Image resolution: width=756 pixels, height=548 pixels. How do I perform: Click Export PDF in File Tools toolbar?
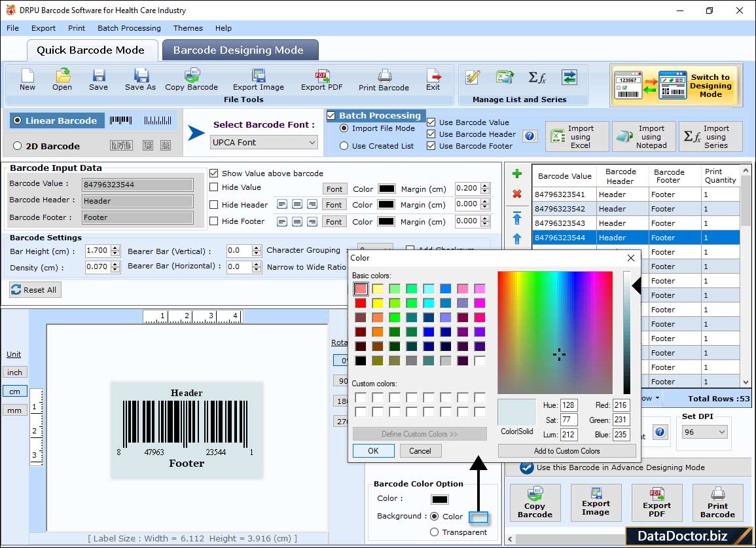321,80
